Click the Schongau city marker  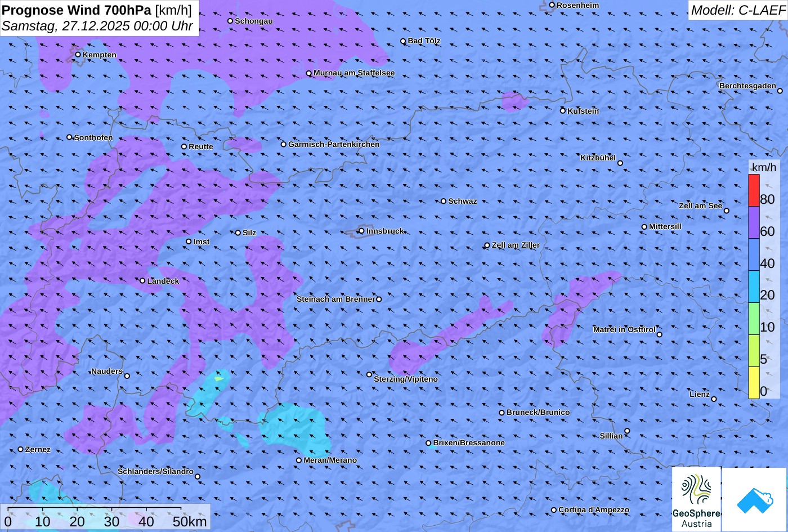[x=230, y=21]
